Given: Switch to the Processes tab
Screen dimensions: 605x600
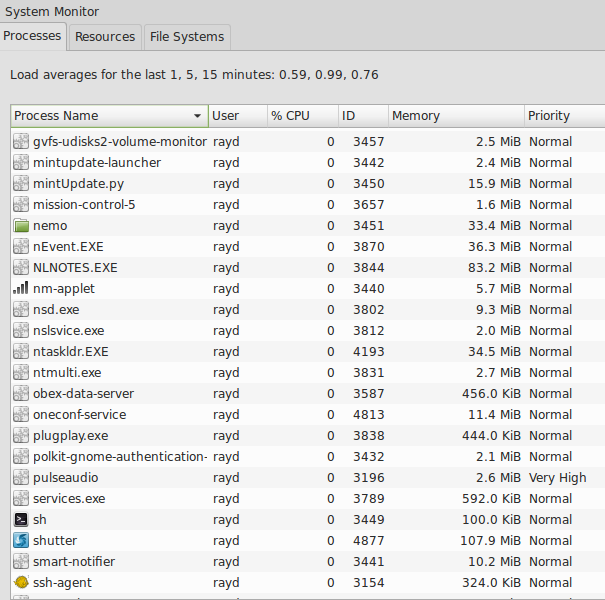Looking at the screenshot, I should 32,36.
